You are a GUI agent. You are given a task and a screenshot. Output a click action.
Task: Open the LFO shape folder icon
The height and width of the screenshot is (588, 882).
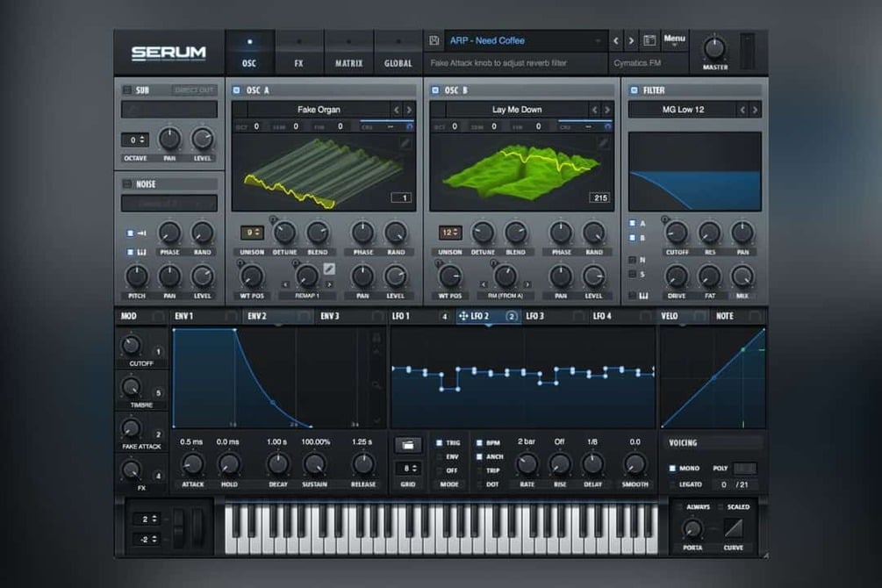click(x=408, y=445)
